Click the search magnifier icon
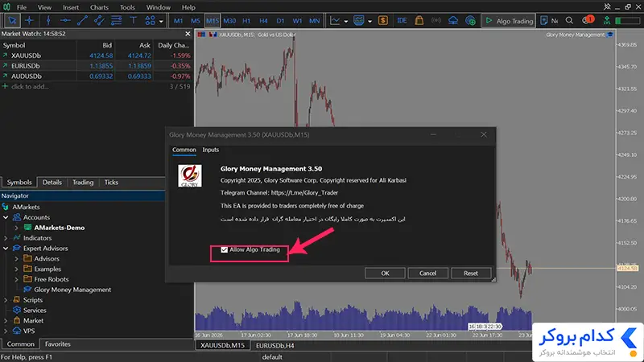Screen dimensions: 644x362 coord(569,21)
